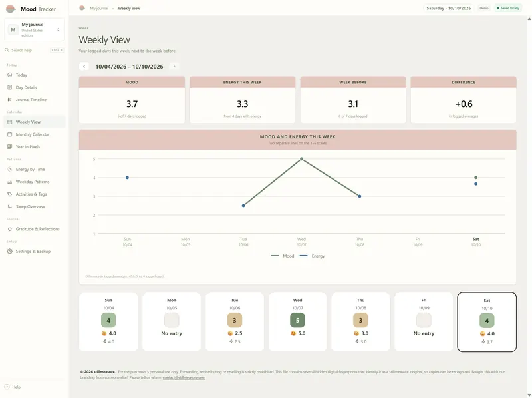Click the Saved locally status badge
Viewport: 532px width, 398px height.
tap(508, 8)
